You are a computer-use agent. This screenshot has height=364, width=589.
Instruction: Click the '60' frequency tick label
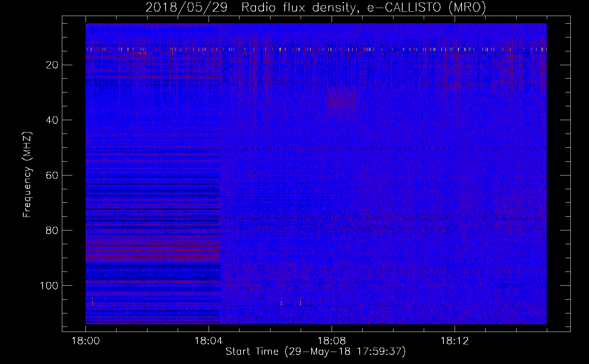click(52, 175)
